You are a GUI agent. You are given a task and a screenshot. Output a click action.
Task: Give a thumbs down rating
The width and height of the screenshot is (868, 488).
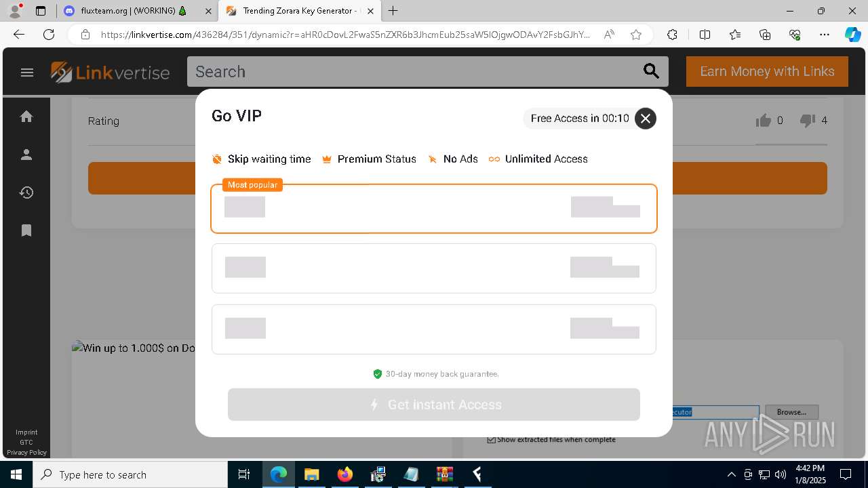807,121
